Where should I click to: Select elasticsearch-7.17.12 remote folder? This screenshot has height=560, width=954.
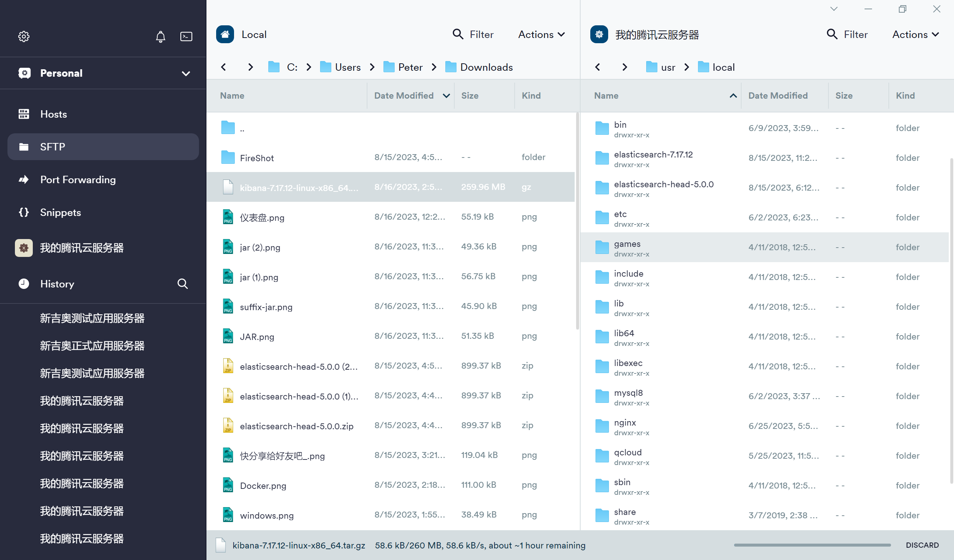(x=765, y=158)
